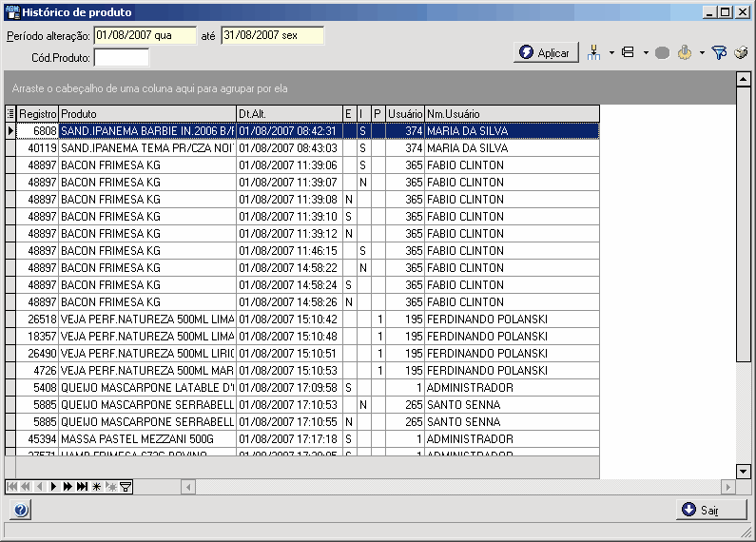The height and width of the screenshot is (542, 756).
Task: Click the I column header
Action: 364,114
